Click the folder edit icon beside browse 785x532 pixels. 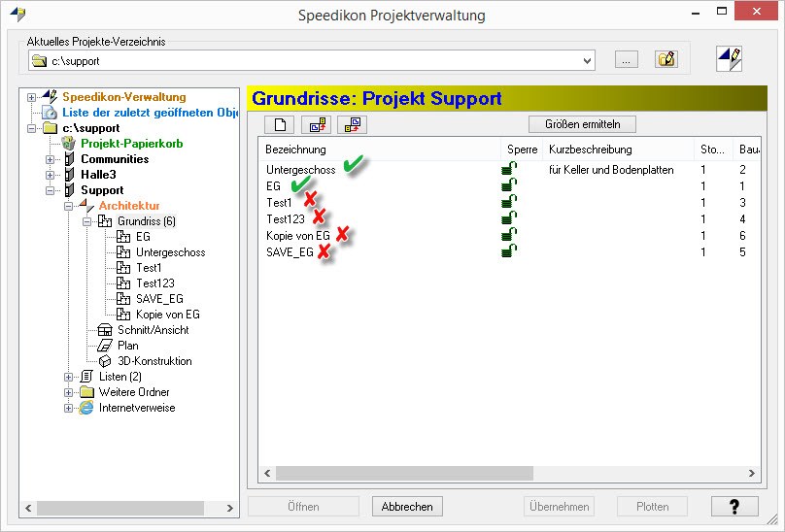(666, 59)
